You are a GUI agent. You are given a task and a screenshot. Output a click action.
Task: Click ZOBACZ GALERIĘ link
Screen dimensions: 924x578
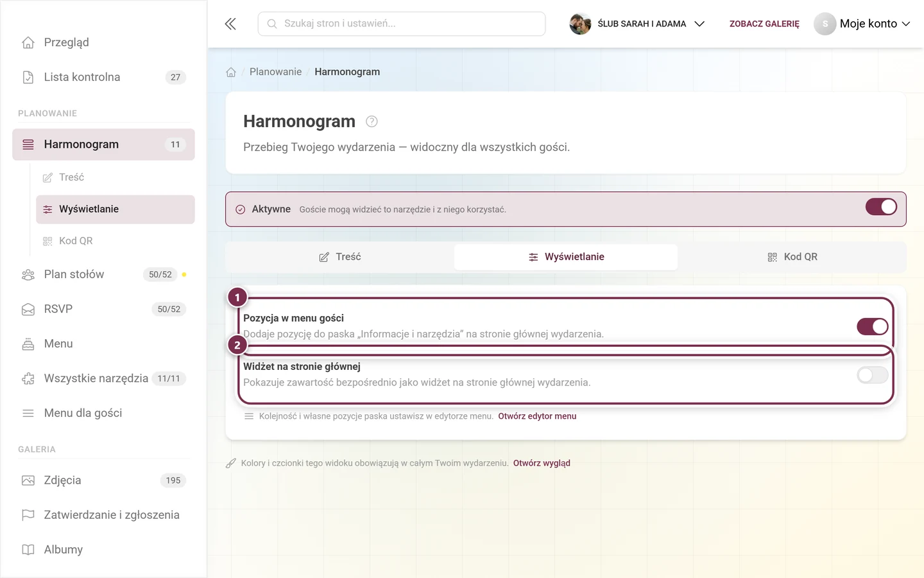click(x=764, y=24)
